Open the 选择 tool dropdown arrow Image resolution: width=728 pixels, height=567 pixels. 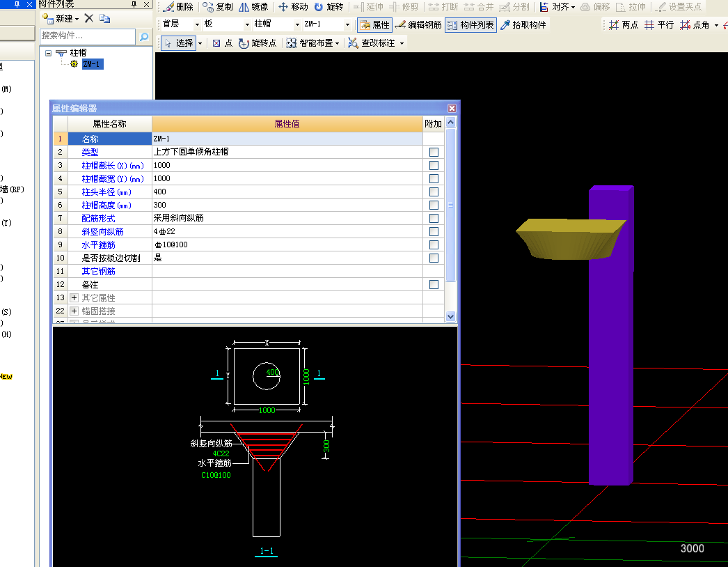click(x=200, y=43)
